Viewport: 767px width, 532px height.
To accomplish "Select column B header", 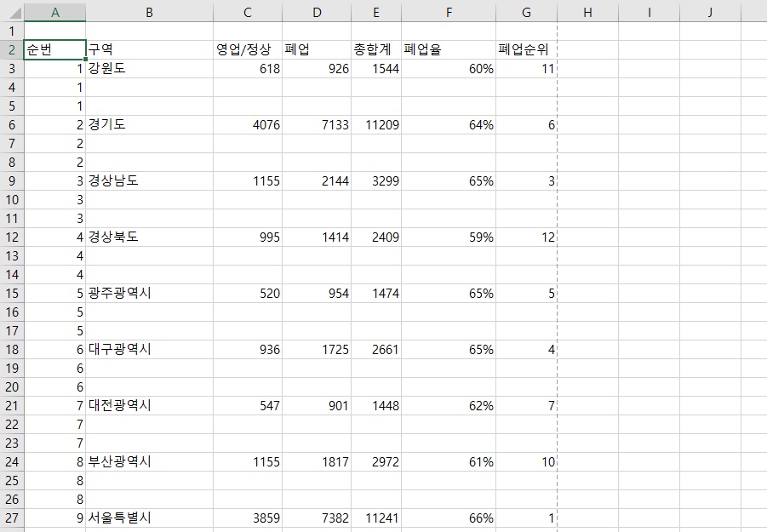I will [149, 12].
